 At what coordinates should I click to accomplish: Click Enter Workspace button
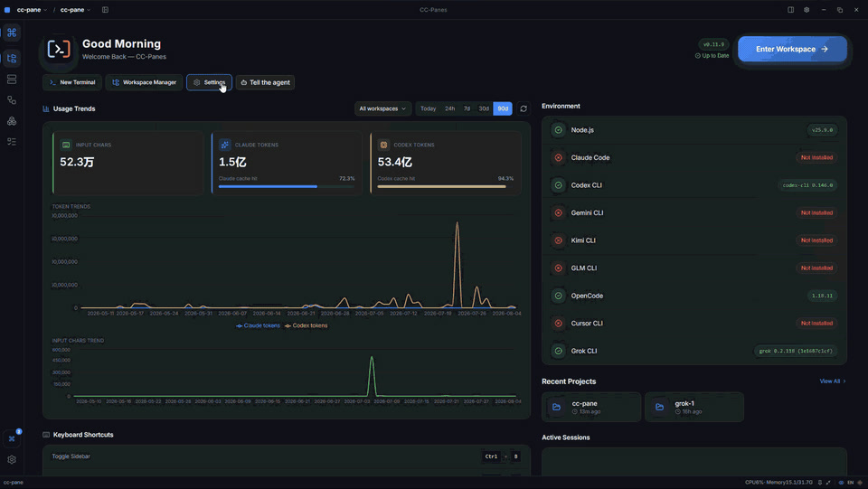792,49
